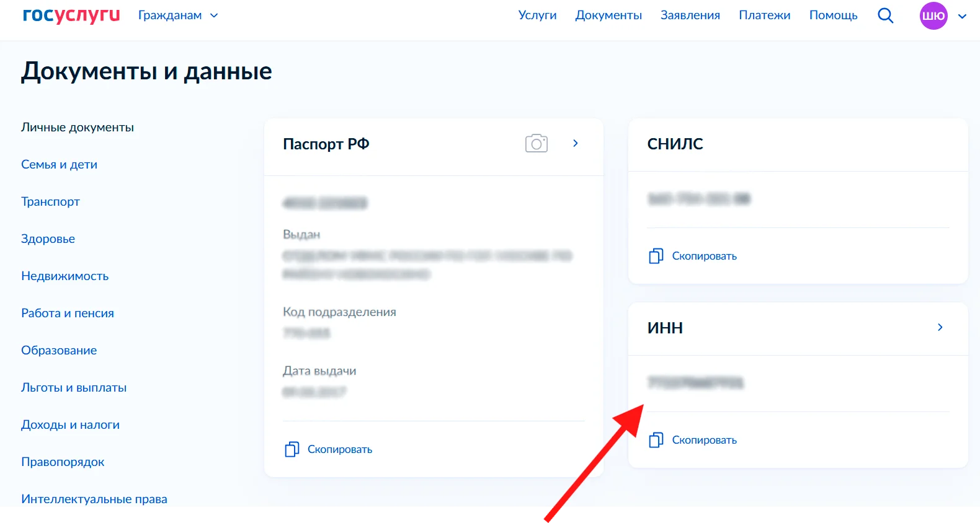Image resolution: width=980 pixels, height=523 pixels.
Task: Open the Документы menu item
Action: [608, 15]
